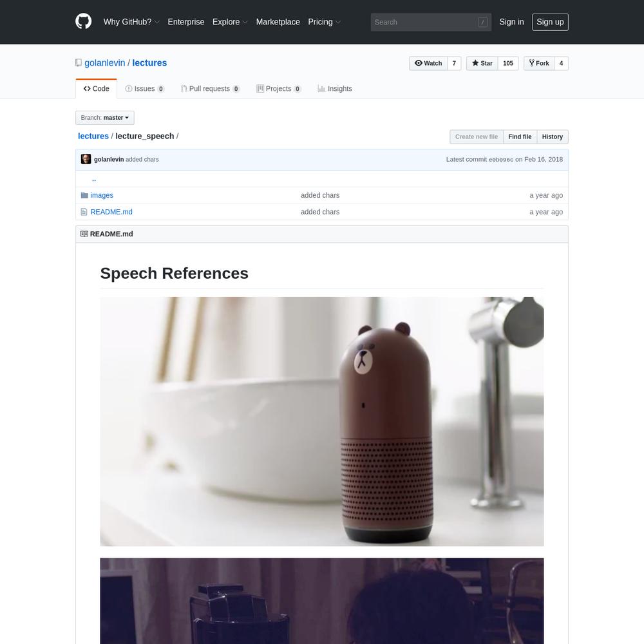This screenshot has height=644, width=644.
Task: Click the Speech References heading
Action: [x=174, y=274]
